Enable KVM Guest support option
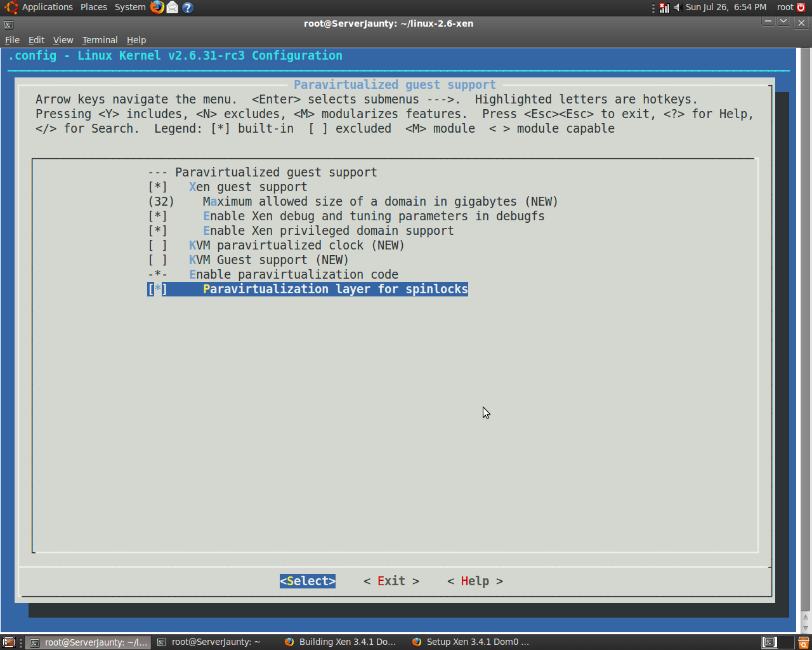The image size is (812, 650). [158, 260]
